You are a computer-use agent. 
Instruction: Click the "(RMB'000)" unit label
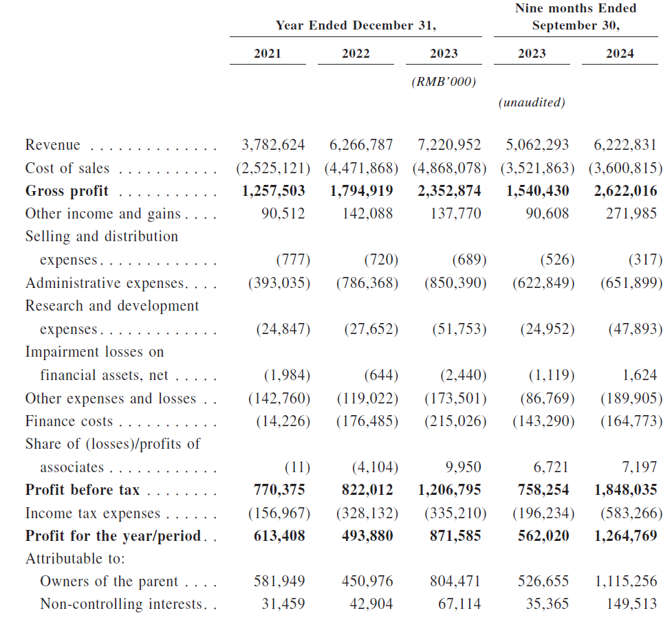click(444, 82)
